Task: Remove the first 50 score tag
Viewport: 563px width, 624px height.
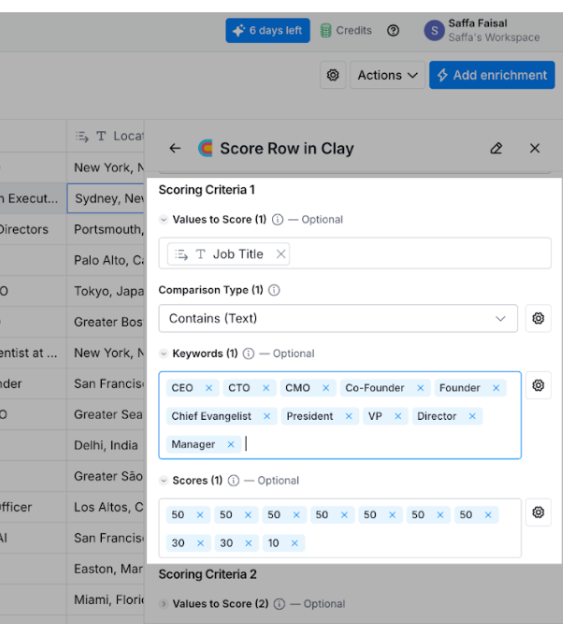Action: 200,515
